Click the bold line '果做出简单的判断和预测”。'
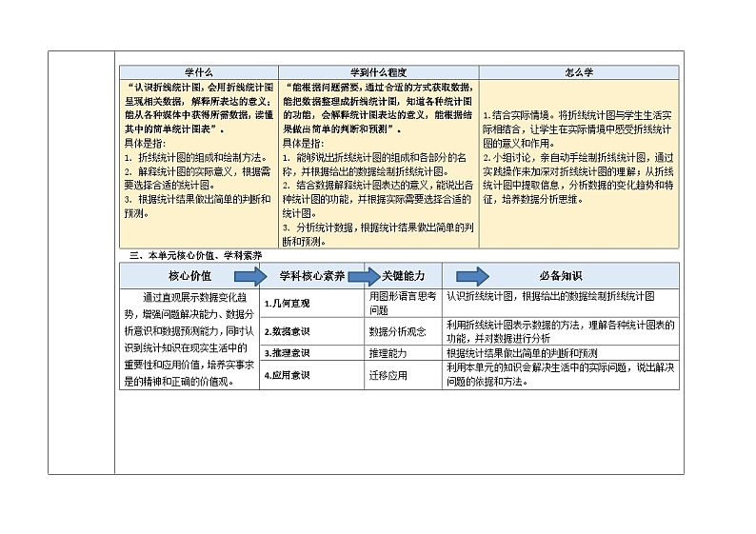Screen dimensions: 756x534 tap(343, 129)
